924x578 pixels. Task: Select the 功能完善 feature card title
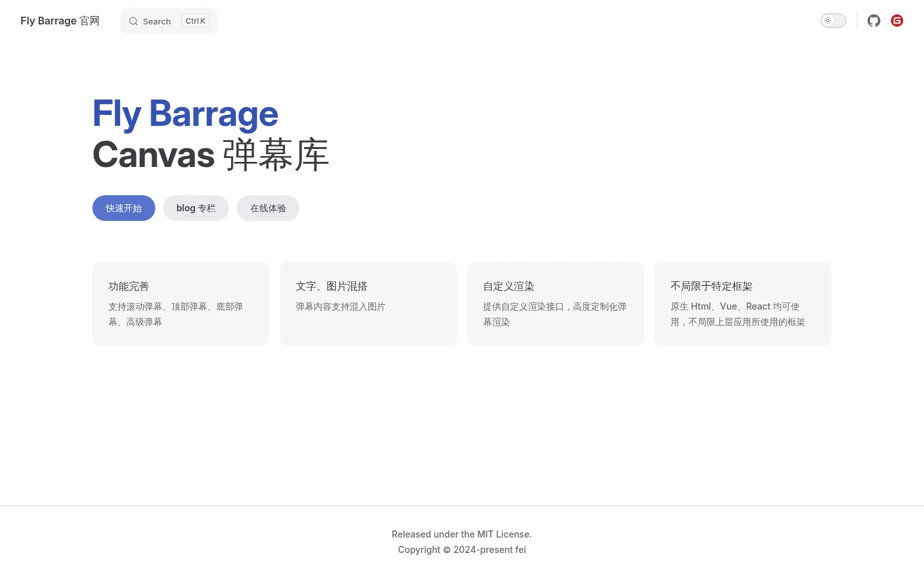coord(129,286)
